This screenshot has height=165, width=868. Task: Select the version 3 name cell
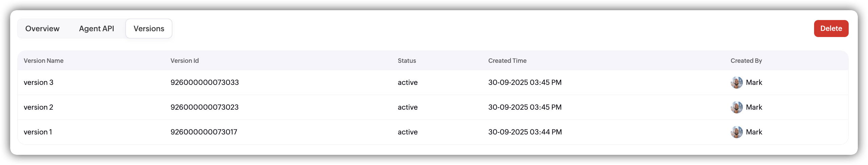point(39,82)
